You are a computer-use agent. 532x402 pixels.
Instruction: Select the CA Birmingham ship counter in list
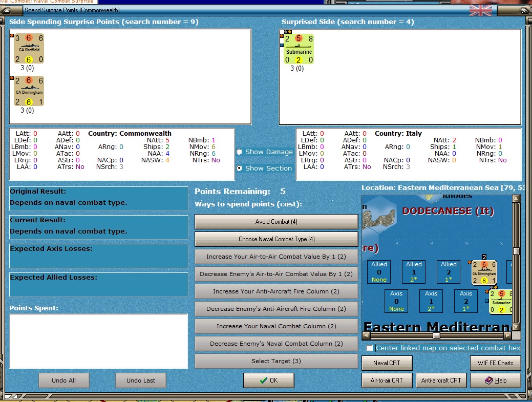(x=29, y=91)
